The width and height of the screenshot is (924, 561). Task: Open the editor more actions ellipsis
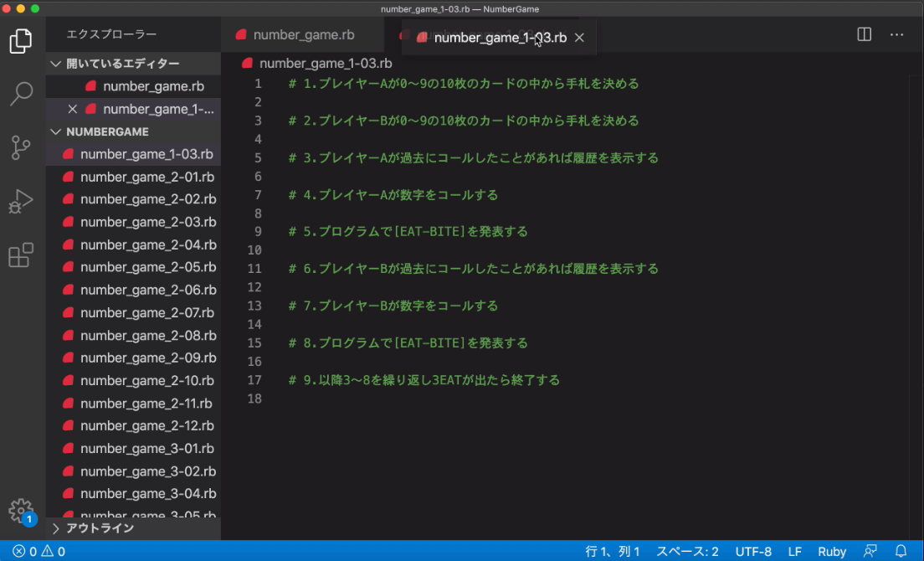pos(897,35)
